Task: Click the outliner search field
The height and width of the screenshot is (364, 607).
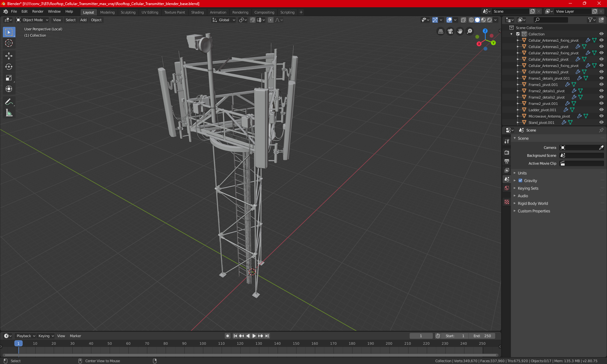Action: click(550, 20)
